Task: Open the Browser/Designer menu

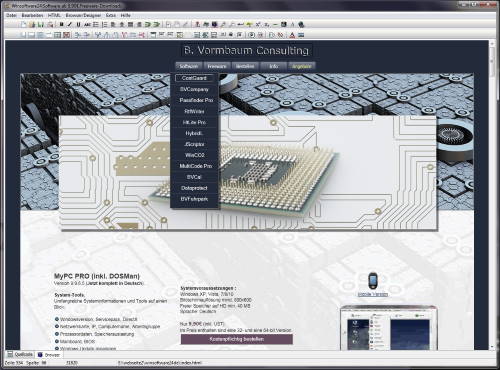Action: click(83, 15)
